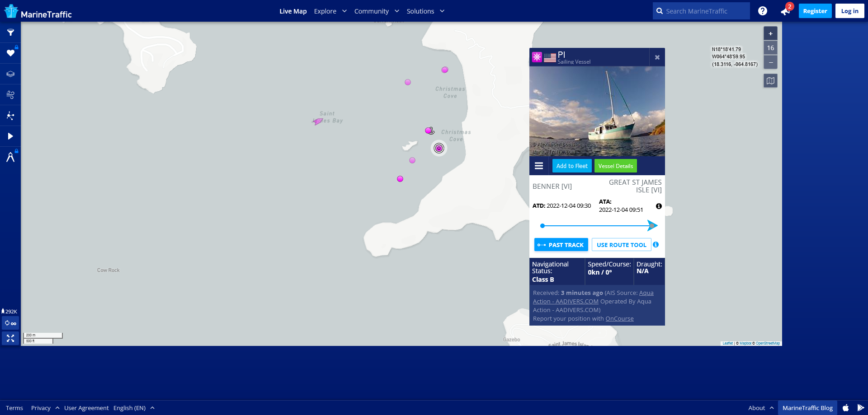Close the PI vessel popup
Screen dimensions: 868x415
pyautogui.click(x=657, y=57)
